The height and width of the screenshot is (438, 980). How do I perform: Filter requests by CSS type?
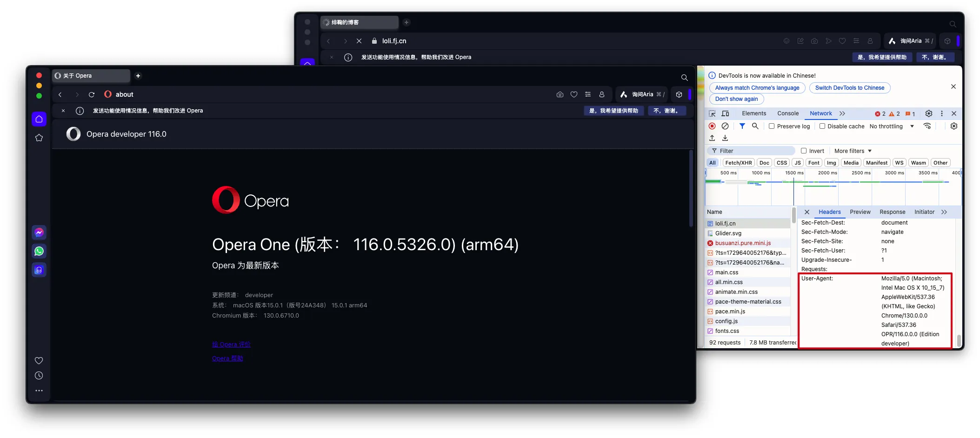coord(782,163)
